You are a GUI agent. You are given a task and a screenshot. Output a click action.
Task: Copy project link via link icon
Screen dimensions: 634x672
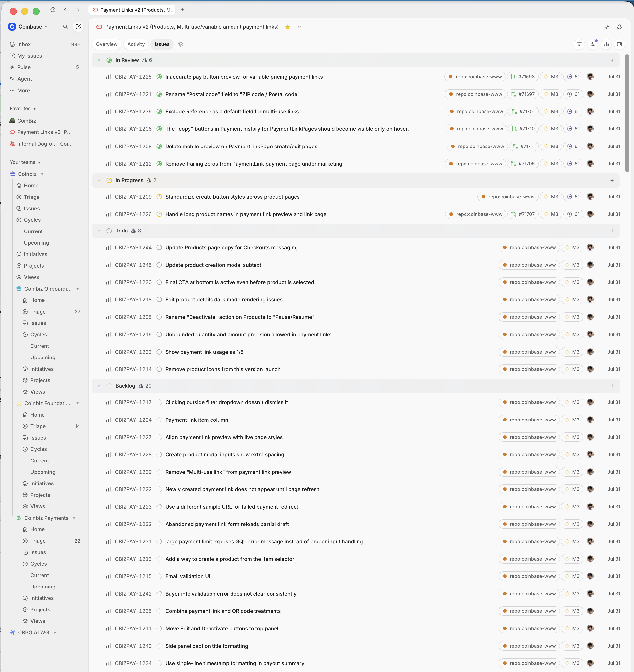click(x=607, y=27)
